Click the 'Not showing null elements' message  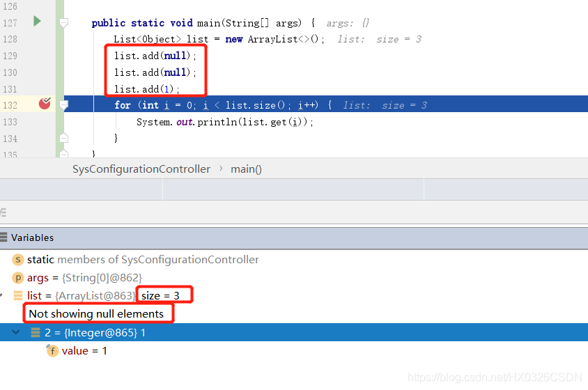pos(96,314)
